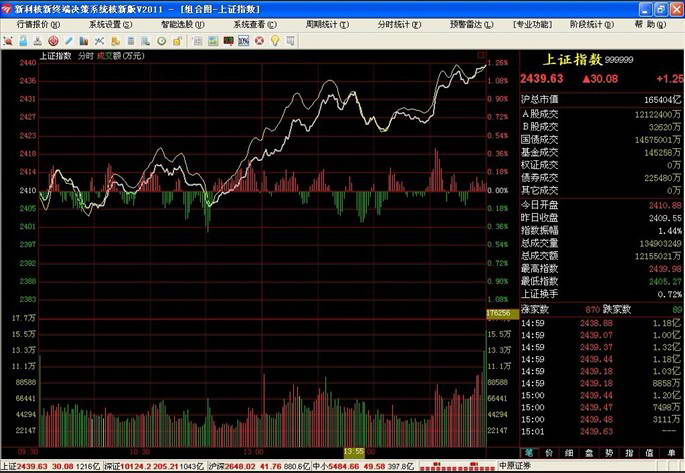This screenshot has width=685, height=473.
Task: Open the 分时统计(F) menu
Action: tap(399, 24)
